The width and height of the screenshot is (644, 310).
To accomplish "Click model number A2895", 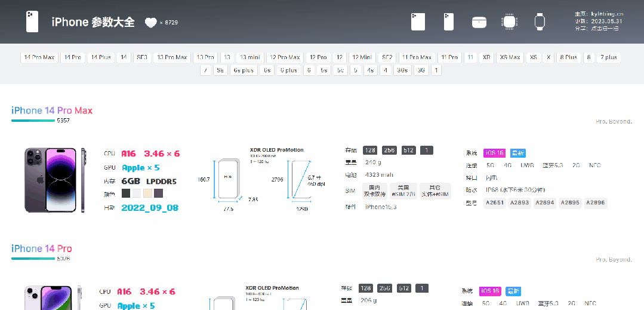I will pos(570,202).
